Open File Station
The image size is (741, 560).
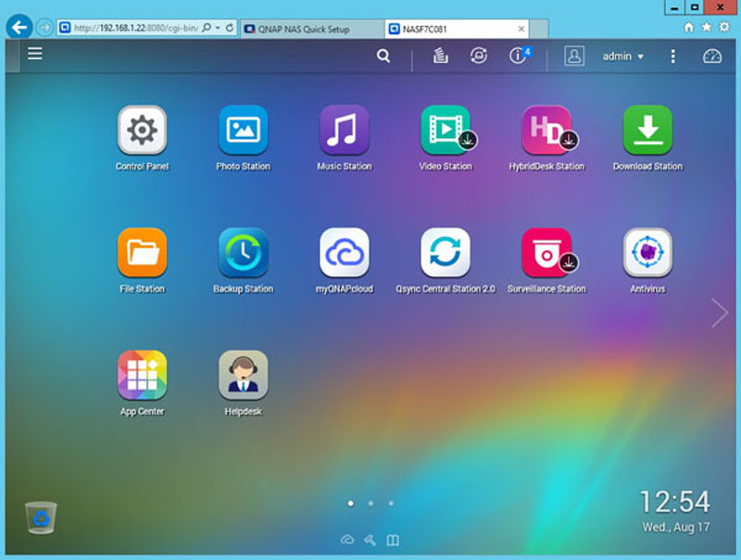pyautogui.click(x=142, y=253)
